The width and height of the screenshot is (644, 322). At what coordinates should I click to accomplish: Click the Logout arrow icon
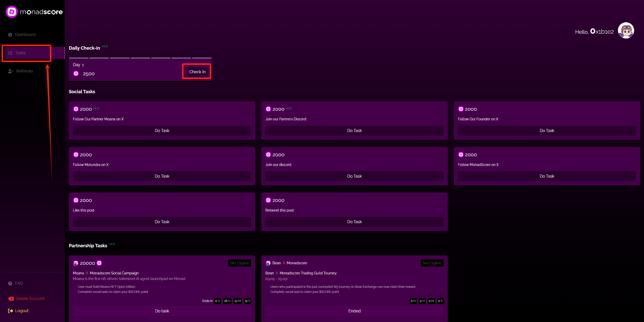(10, 311)
